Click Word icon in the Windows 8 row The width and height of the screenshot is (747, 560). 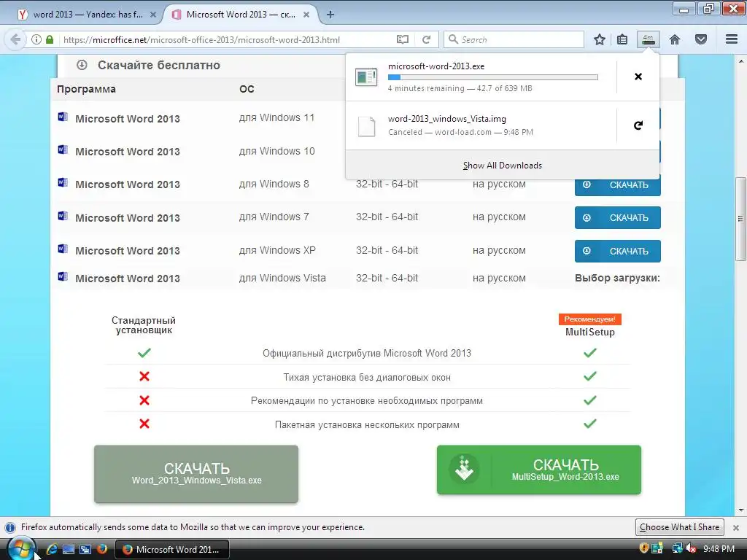(63, 182)
